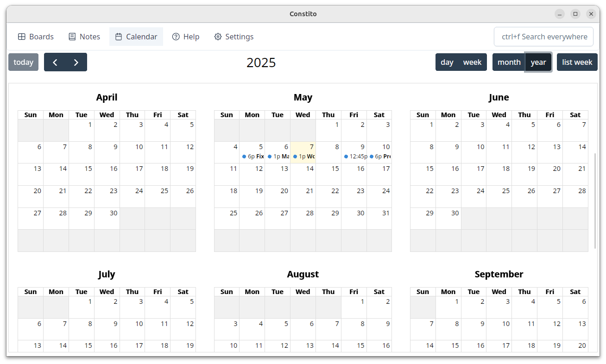
Task: Open the Notes section
Action: [84, 37]
